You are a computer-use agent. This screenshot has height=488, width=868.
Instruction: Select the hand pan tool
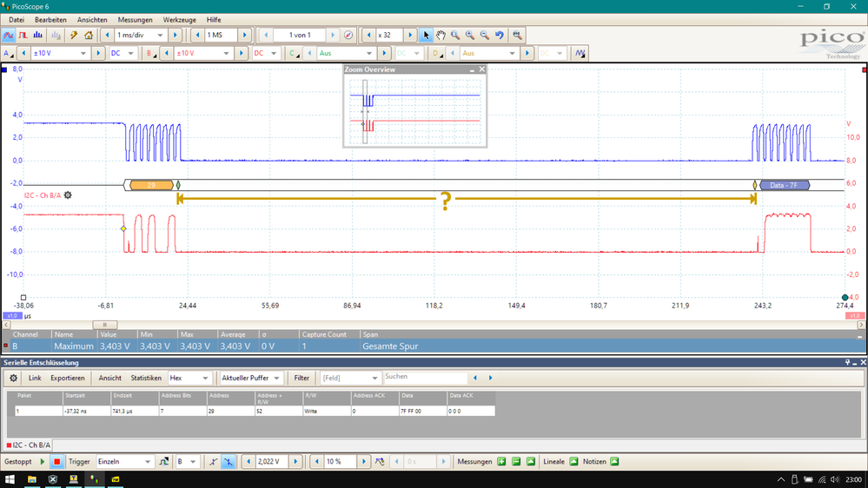pyautogui.click(x=441, y=35)
